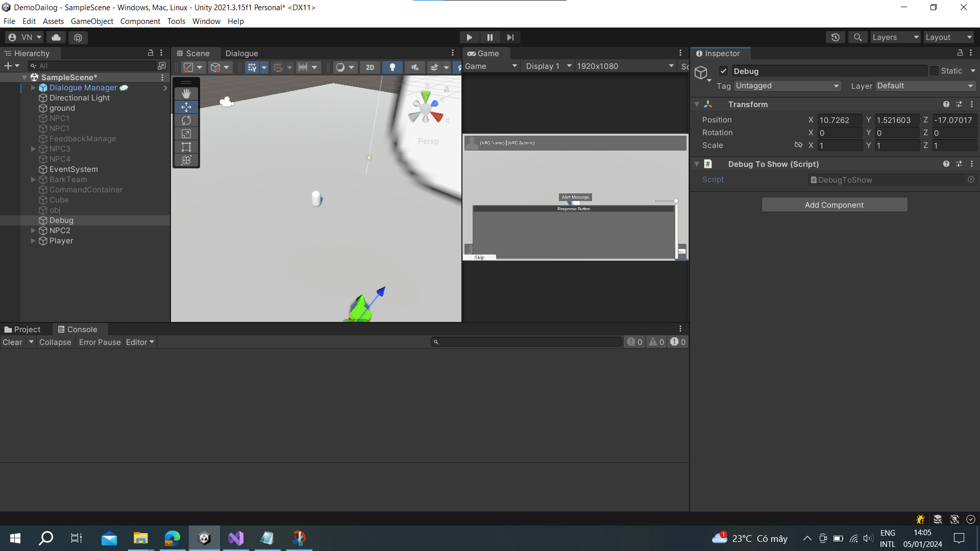Toggle error messages in Console
Image resolution: width=980 pixels, height=551 pixels.
[678, 342]
